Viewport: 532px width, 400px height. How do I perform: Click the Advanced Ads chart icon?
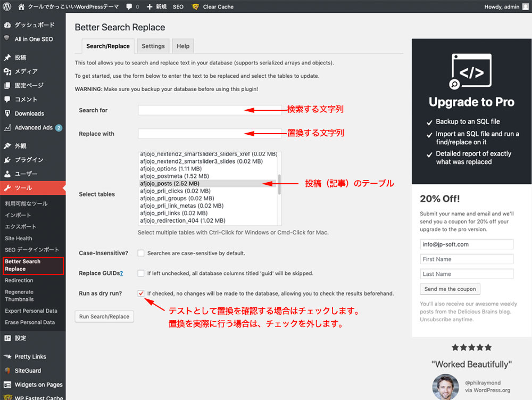[7, 127]
